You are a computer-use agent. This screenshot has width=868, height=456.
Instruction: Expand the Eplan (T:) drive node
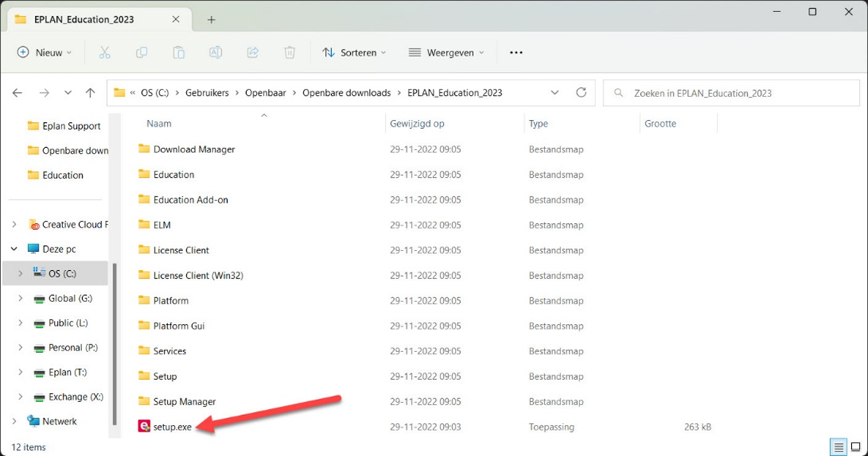pos(21,372)
